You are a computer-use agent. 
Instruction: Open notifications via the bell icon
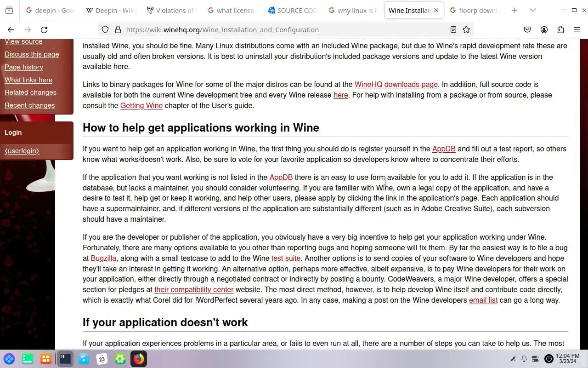524,359
